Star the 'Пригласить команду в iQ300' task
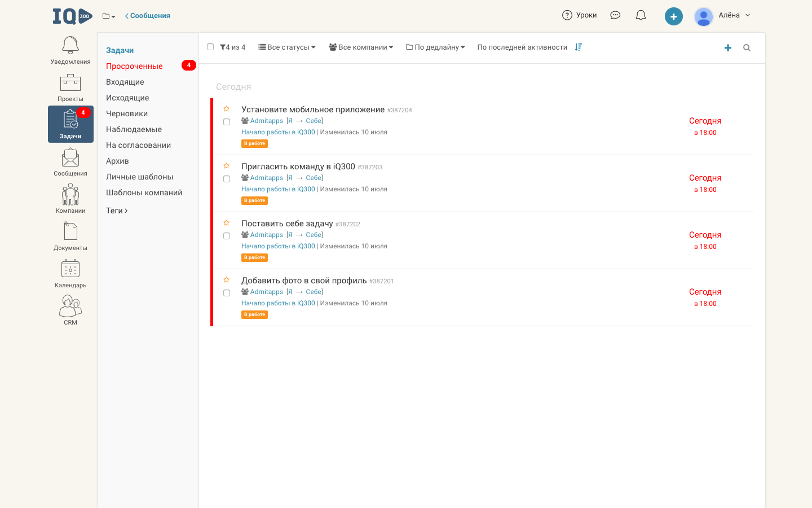 pyautogui.click(x=226, y=166)
